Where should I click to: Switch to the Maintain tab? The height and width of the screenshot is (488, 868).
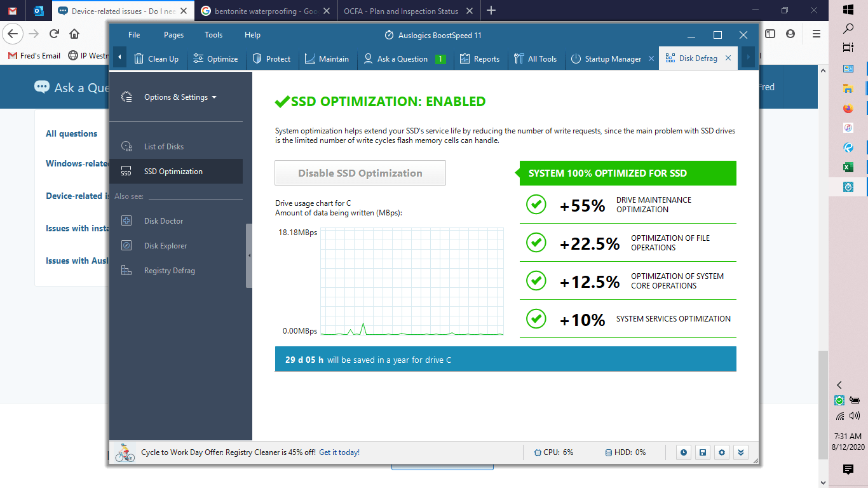[x=327, y=59]
